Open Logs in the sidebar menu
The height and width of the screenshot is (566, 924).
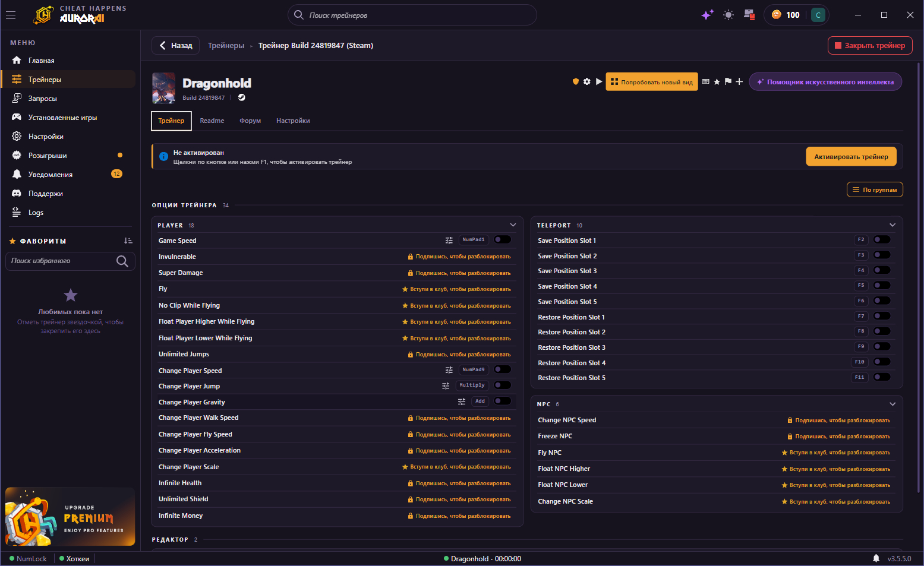pos(69,213)
